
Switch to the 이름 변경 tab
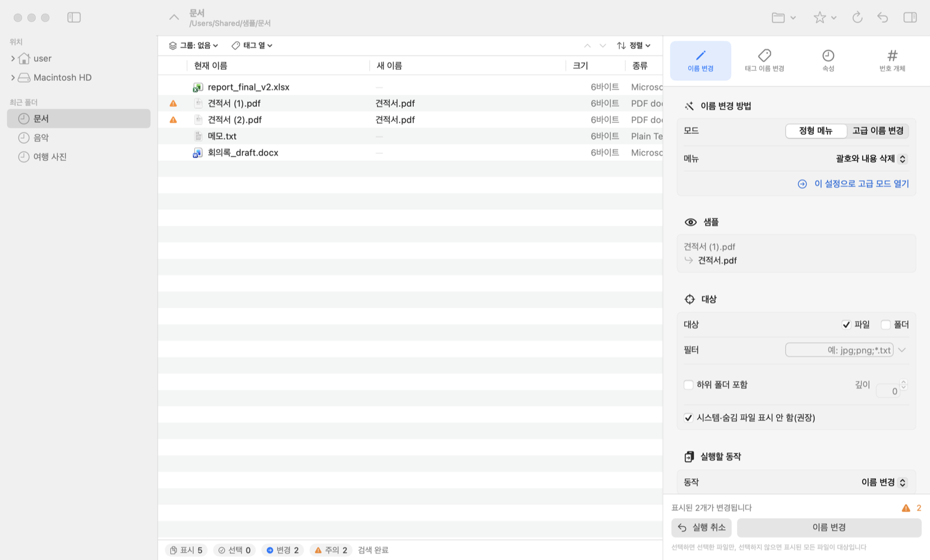[700, 60]
